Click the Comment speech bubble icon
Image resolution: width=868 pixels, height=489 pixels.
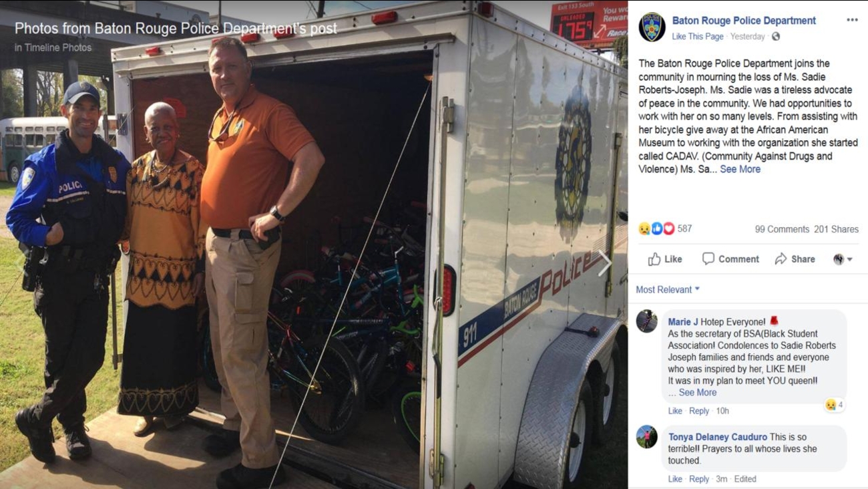tap(708, 259)
